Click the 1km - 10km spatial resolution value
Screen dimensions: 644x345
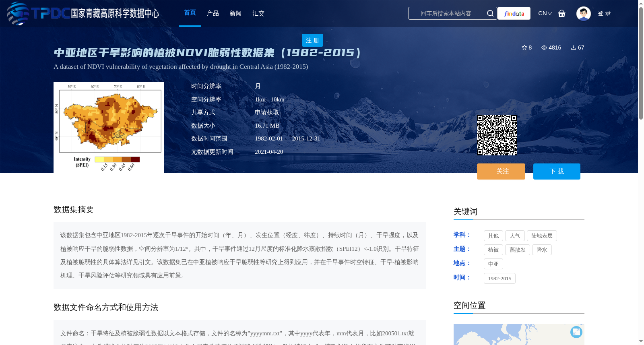click(x=270, y=99)
